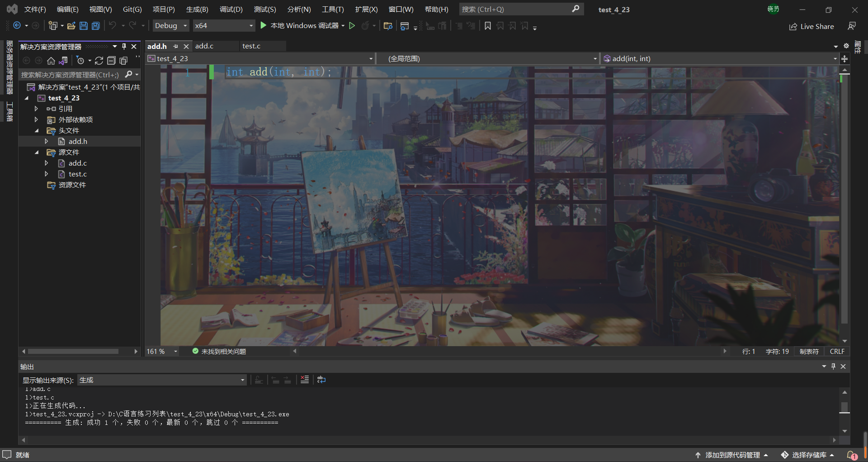Screen dimensions: 868x462
Task: Click the notifications bell in status bar
Action: pyautogui.click(x=852, y=455)
